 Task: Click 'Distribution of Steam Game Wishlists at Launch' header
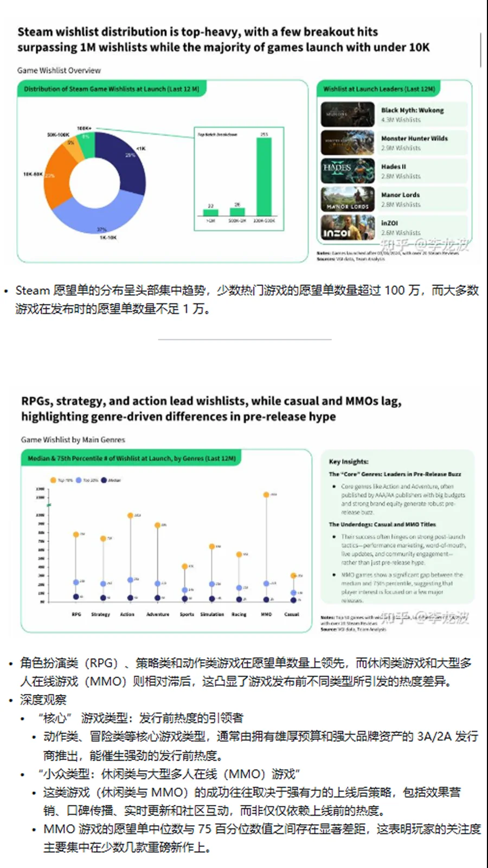click(x=111, y=89)
